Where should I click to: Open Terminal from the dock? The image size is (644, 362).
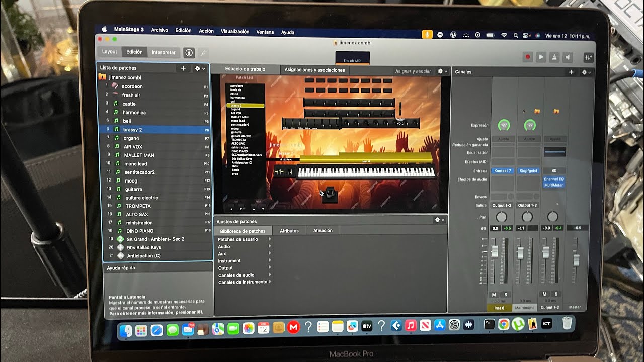489,324
